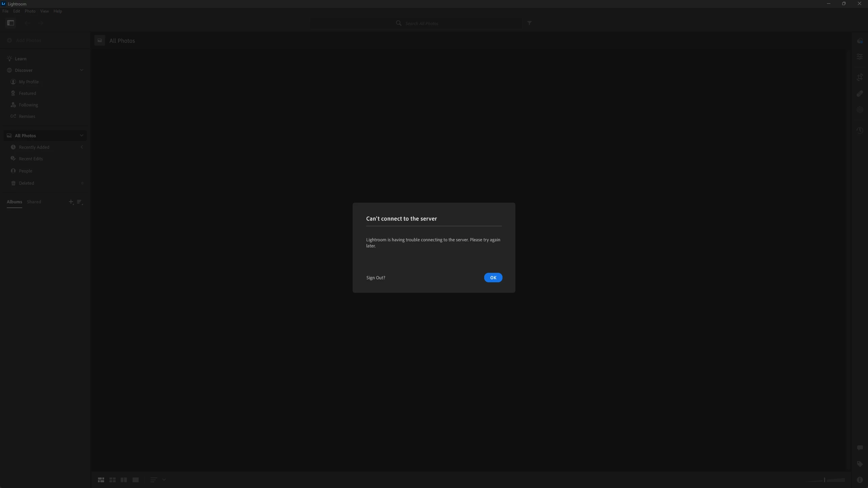
Task: Open the Versions history clock icon
Action: click(860, 130)
